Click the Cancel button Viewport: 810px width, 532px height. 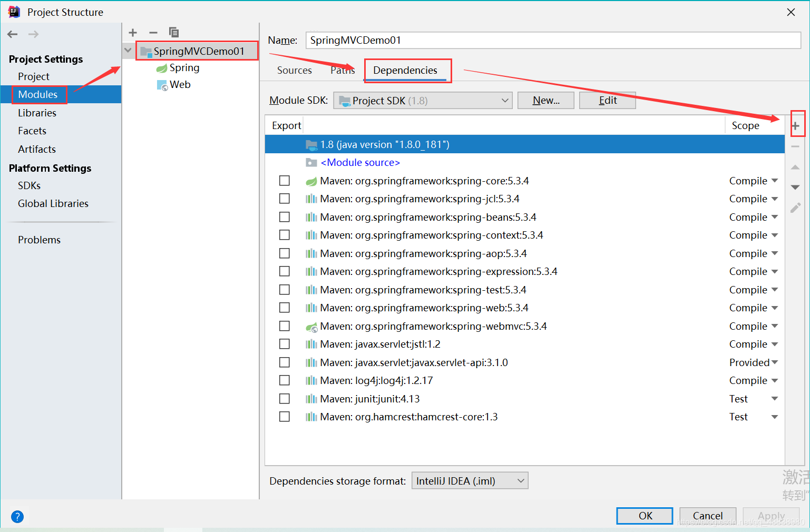point(708,516)
